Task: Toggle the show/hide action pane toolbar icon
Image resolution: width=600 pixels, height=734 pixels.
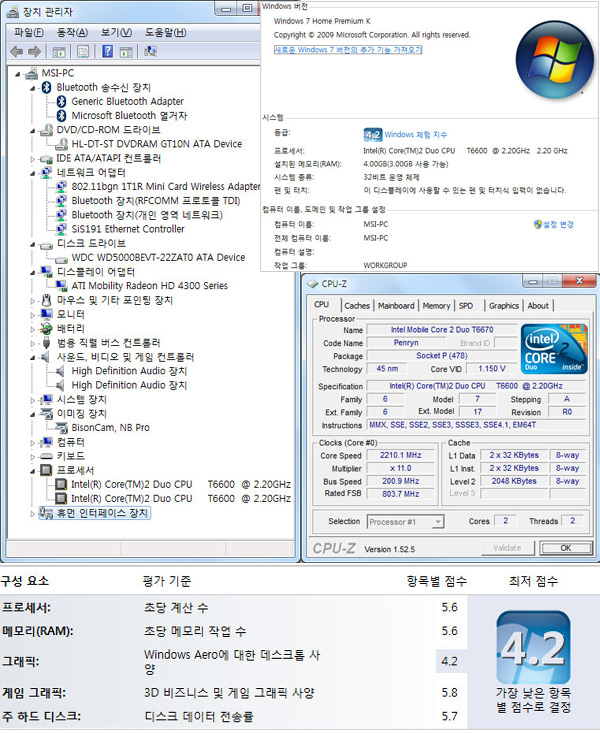Action: 126,51
